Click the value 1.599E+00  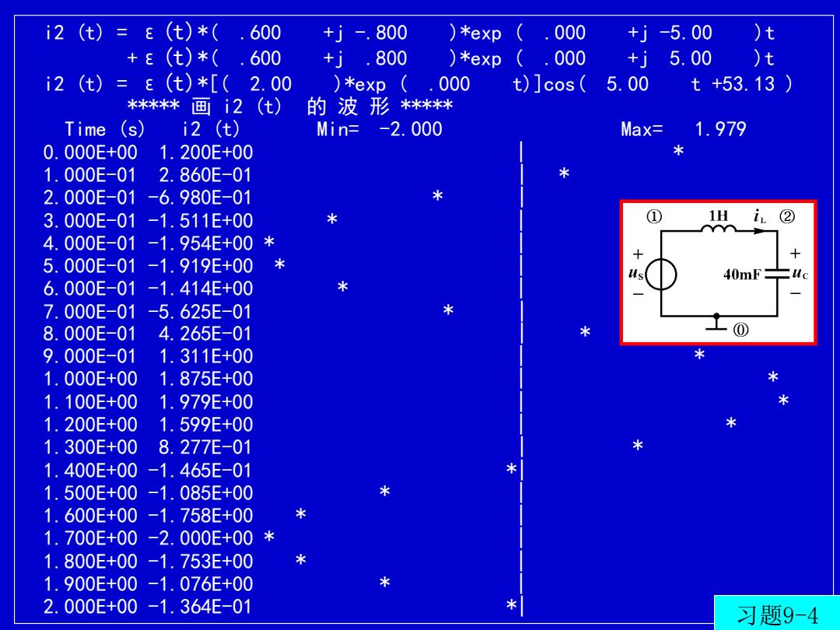[x=206, y=425]
